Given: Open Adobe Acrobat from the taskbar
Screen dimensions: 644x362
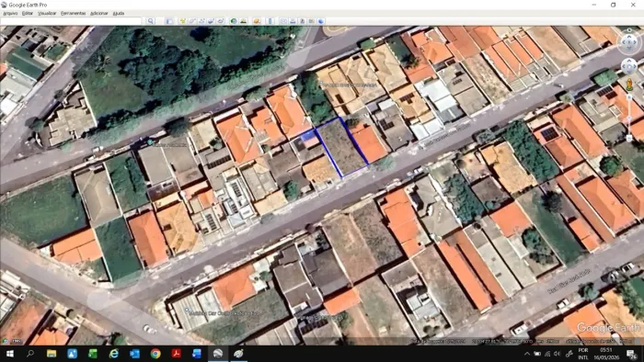Looking at the screenshot, I should click(x=177, y=354).
